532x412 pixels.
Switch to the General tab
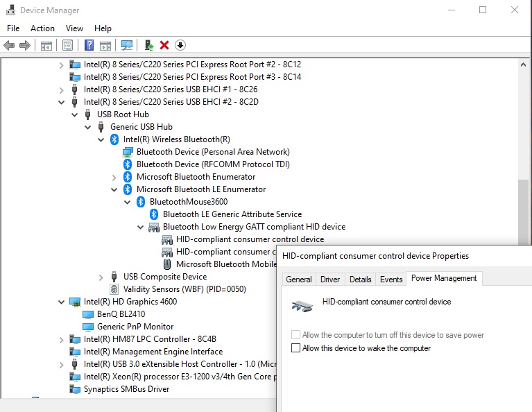(x=299, y=280)
